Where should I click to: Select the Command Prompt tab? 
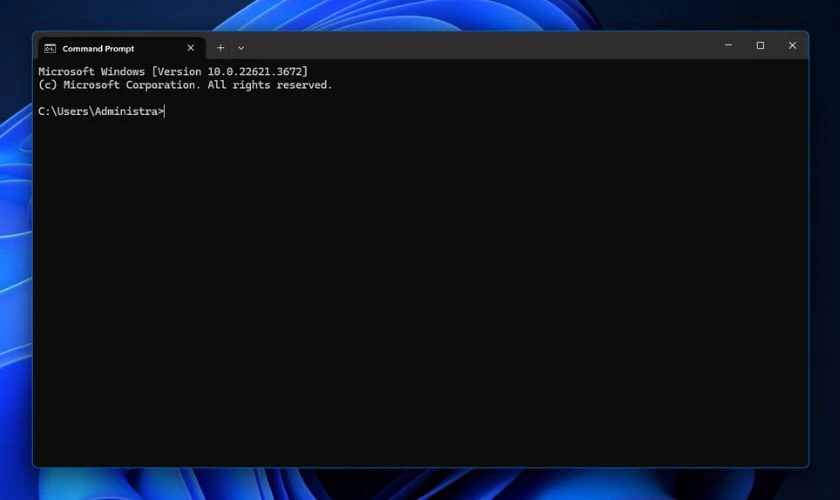(121, 48)
